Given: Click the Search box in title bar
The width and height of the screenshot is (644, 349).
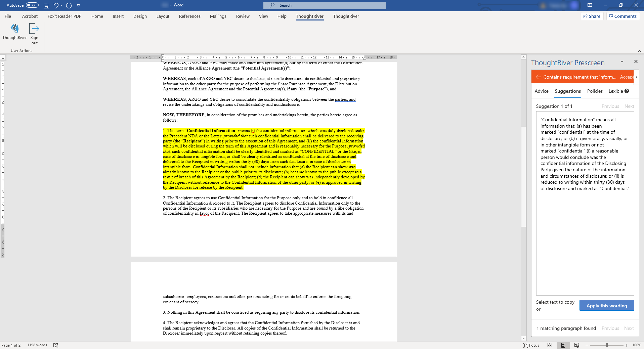Looking at the screenshot, I should point(325,5).
